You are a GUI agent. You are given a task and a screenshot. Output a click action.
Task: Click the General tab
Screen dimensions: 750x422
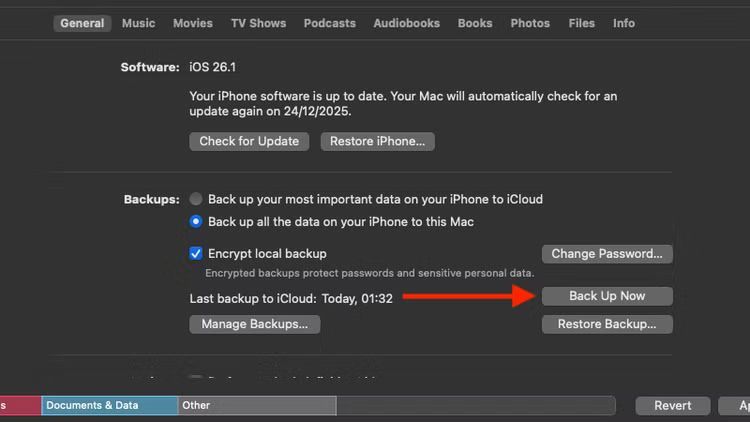82,23
